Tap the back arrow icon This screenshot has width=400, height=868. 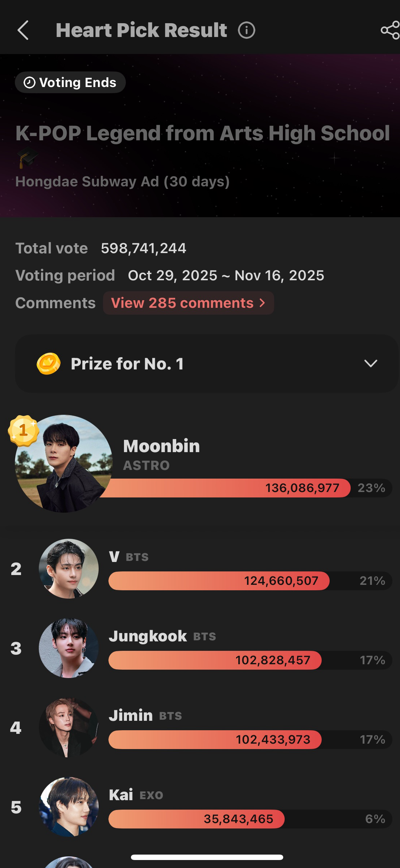click(x=23, y=30)
